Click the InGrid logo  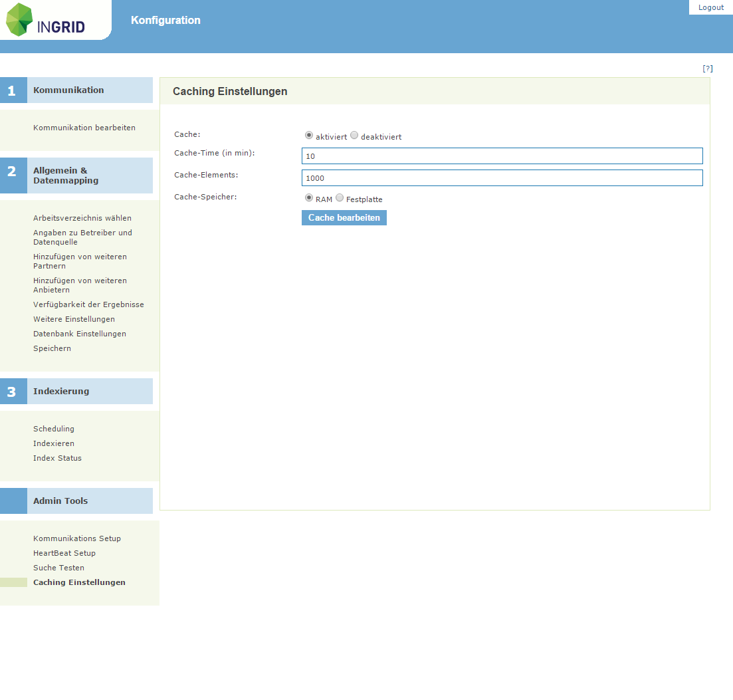click(47, 20)
